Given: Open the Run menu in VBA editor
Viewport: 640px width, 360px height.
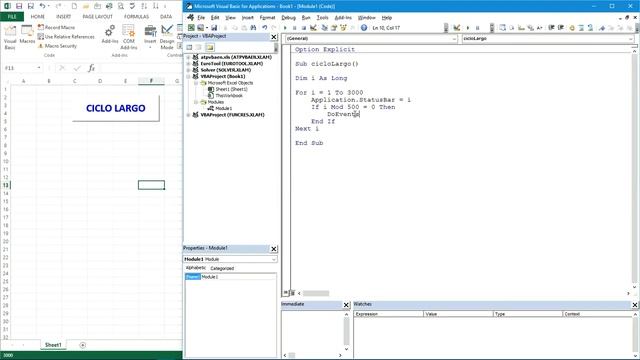Looking at the screenshot, I should [x=306, y=18].
